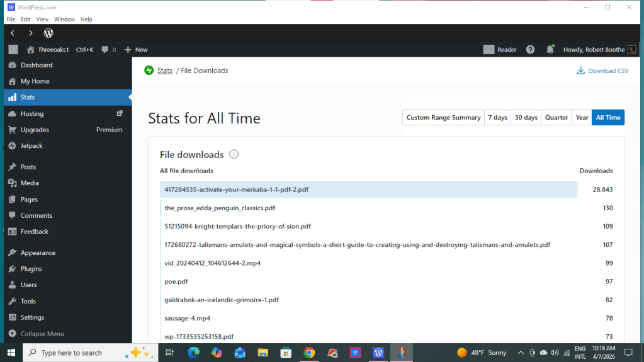Open the New content dropdown
The image size is (644, 362).
tap(136, 50)
